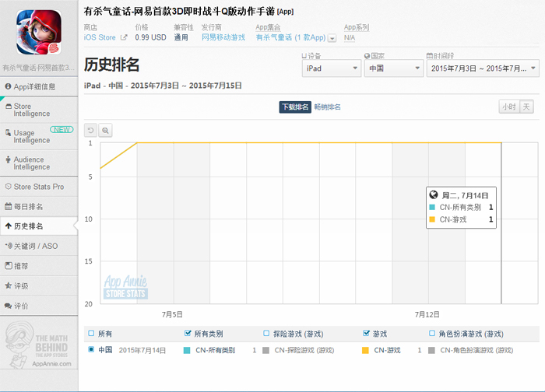This screenshot has height=392, width=545.
Task: Click the app icon thumbnail in sidebar
Action: coord(39,32)
